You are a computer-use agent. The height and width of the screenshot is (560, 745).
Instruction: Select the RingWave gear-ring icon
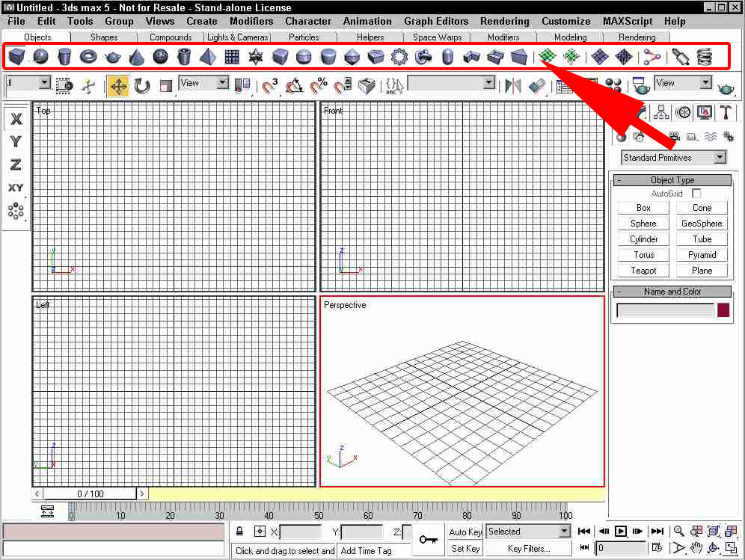coord(399,57)
